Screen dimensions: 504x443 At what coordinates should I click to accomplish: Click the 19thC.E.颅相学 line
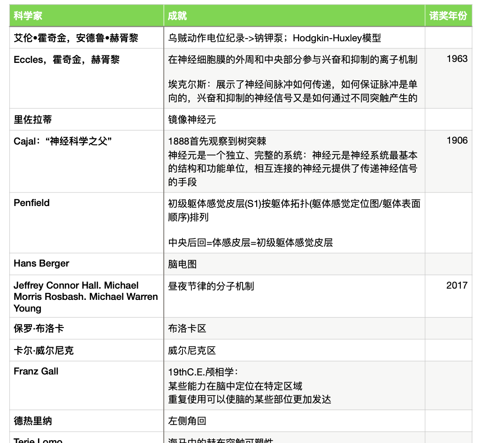click(x=203, y=372)
